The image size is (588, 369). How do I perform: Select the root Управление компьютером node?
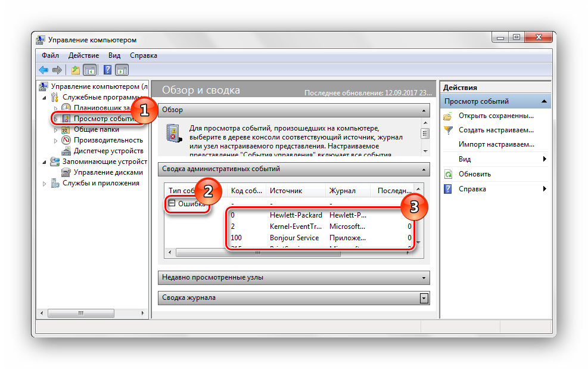[x=99, y=86]
